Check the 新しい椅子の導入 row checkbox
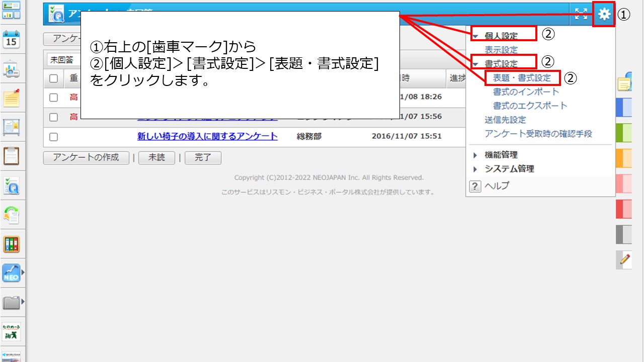This screenshot has width=644, height=362. [54, 137]
